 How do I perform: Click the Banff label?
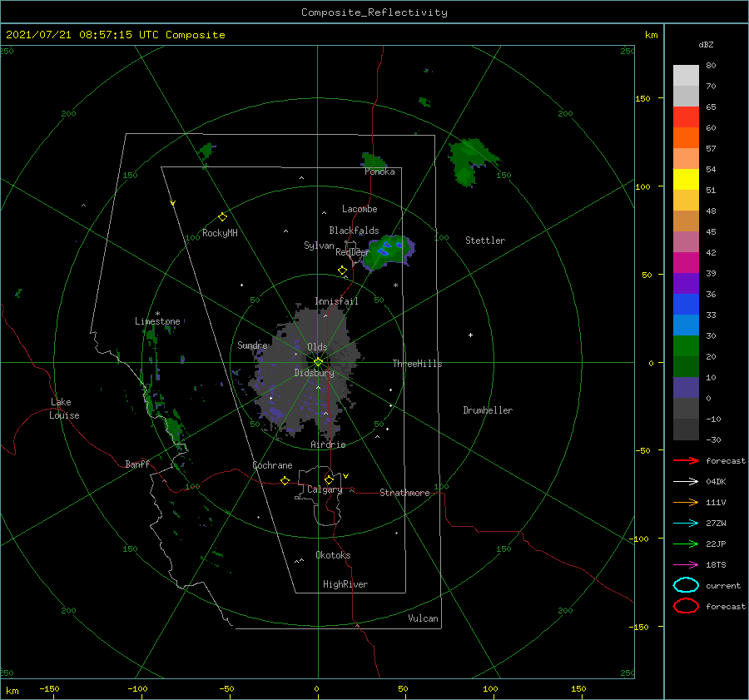pyautogui.click(x=137, y=464)
